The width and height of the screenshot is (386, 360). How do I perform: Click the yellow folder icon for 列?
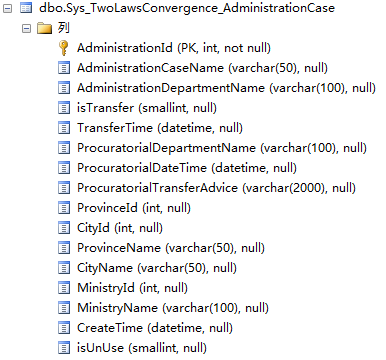click(45, 28)
